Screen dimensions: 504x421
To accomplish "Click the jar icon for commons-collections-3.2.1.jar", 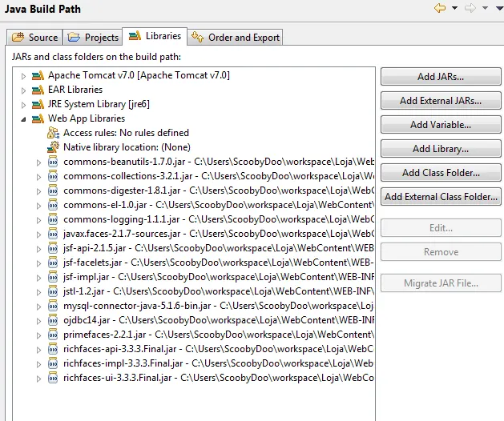I will [x=53, y=176].
